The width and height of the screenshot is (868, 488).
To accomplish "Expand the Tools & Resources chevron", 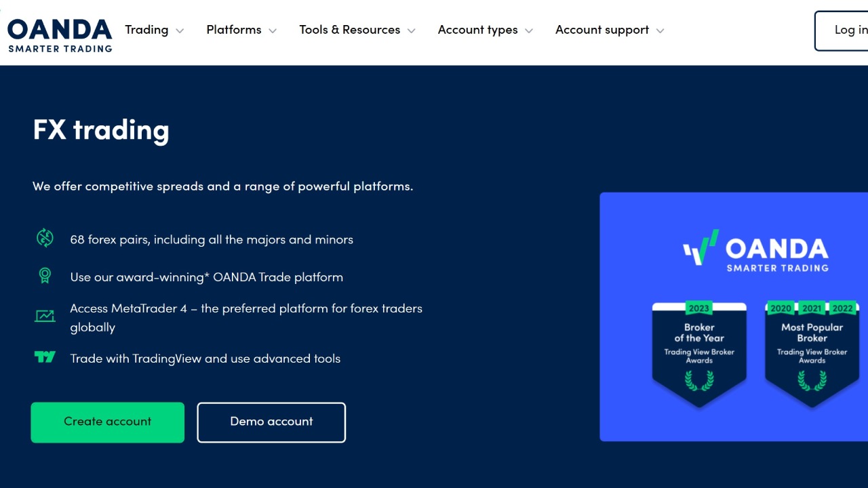I will tap(412, 30).
